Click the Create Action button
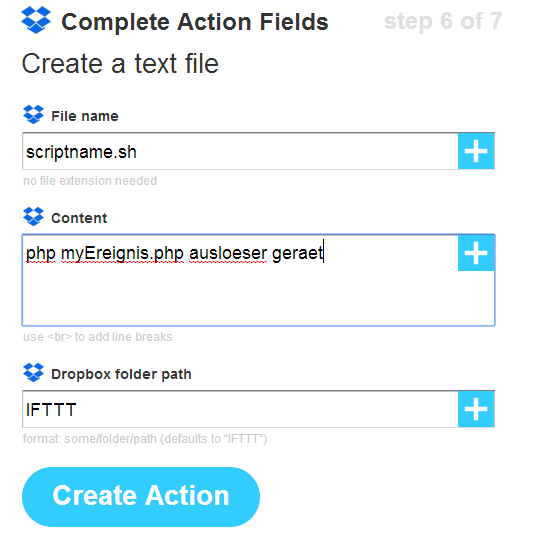 click(141, 497)
